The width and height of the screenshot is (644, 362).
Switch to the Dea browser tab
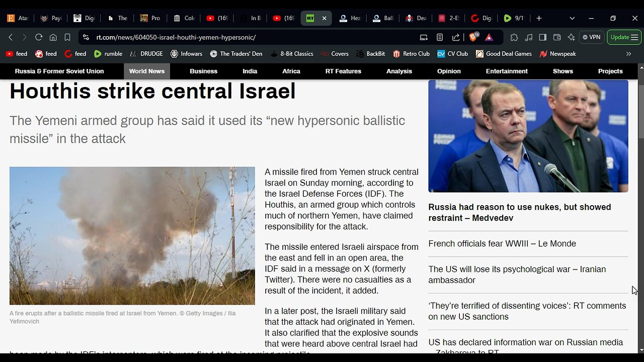point(416,18)
